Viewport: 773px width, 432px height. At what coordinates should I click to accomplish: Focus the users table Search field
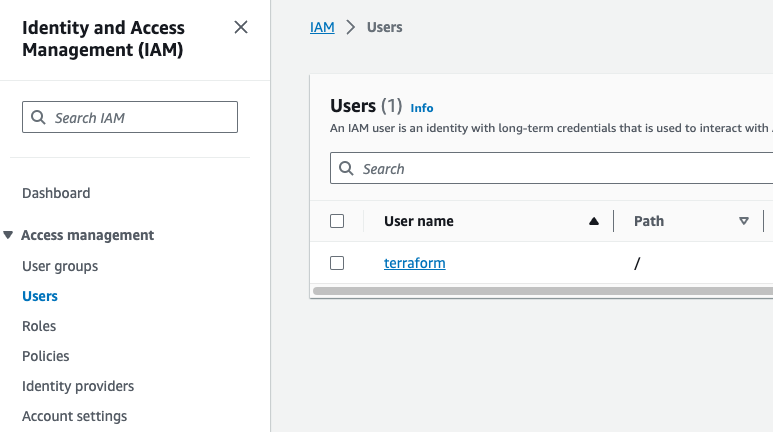tap(551, 168)
